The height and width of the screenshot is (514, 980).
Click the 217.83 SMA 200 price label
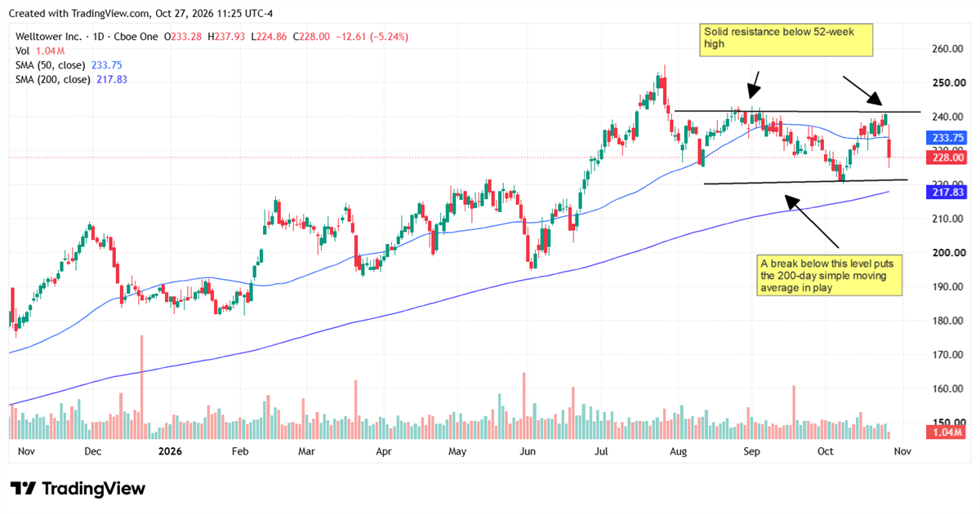coord(946,192)
